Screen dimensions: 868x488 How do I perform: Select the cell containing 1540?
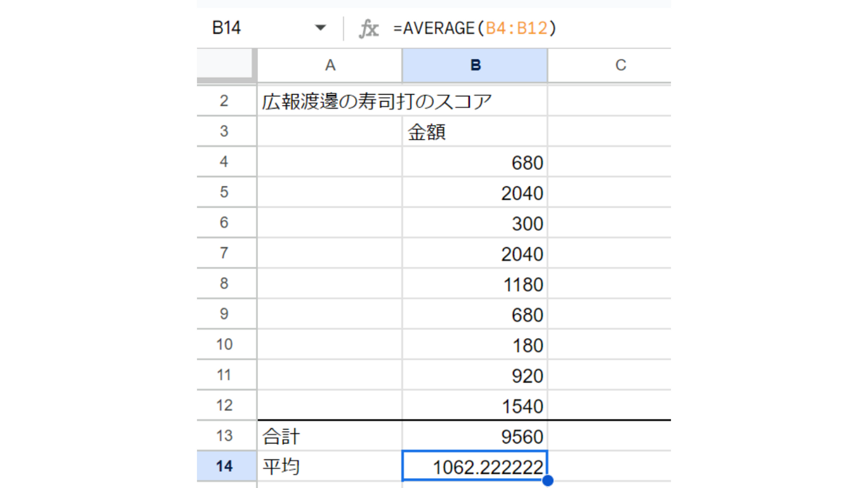coord(475,405)
